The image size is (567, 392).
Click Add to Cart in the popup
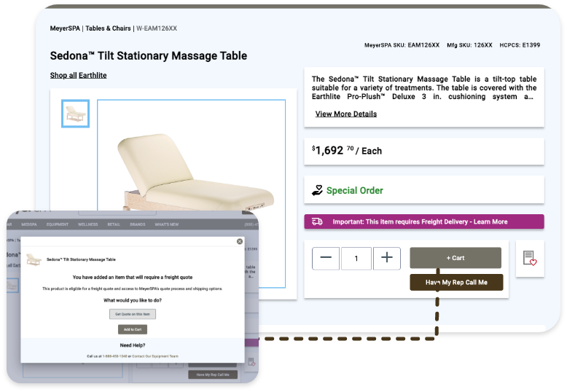point(133,329)
